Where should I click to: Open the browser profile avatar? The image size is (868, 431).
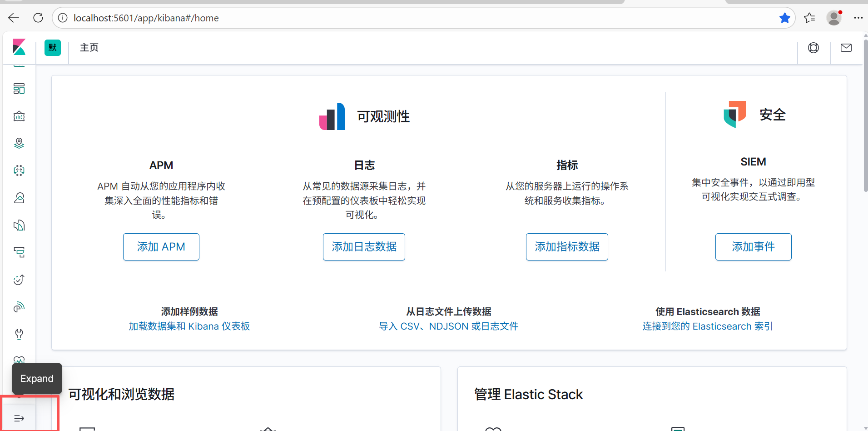(834, 18)
